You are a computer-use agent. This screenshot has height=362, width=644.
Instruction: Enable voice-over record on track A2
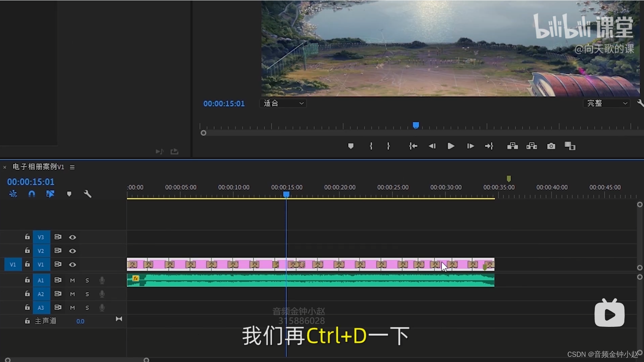click(x=102, y=294)
